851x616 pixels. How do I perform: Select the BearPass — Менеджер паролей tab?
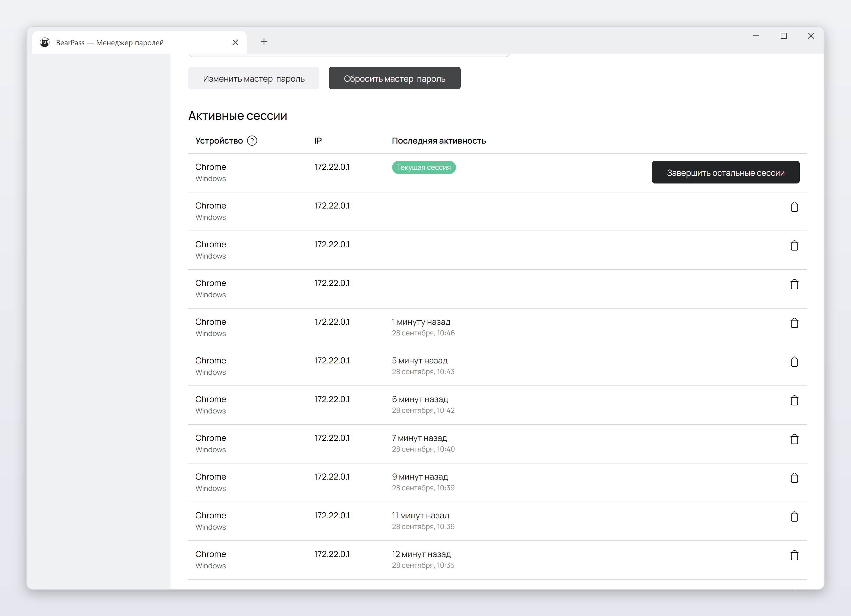coord(139,42)
